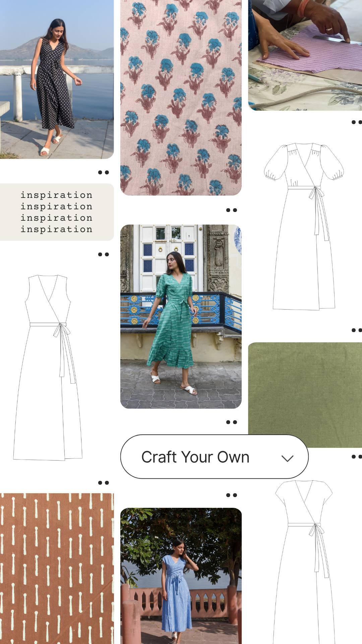Click the repeated inspiration text card
Image resolution: width=362 pixels, height=644 pixels.
point(57,212)
